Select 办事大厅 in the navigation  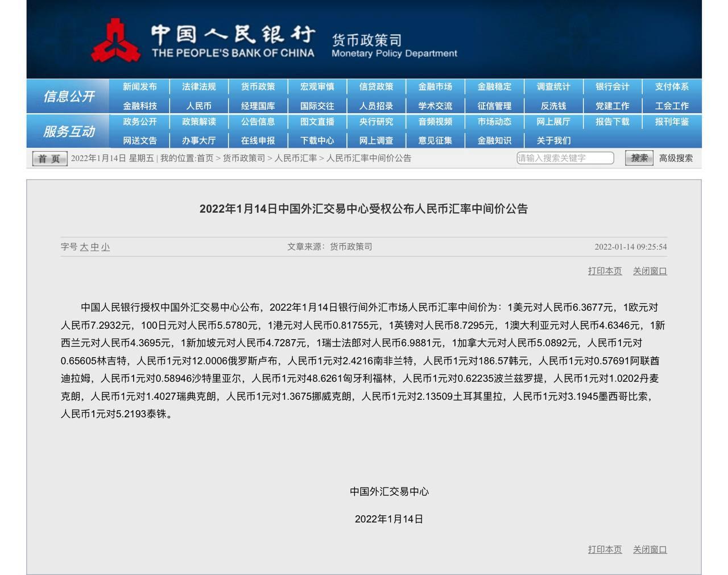(x=199, y=140)
